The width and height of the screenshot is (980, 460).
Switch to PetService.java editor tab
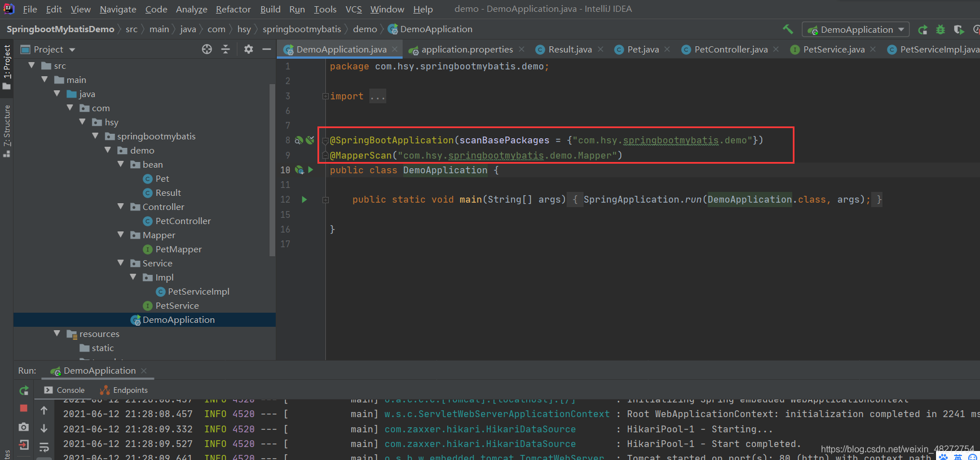[x=834, y=50]
